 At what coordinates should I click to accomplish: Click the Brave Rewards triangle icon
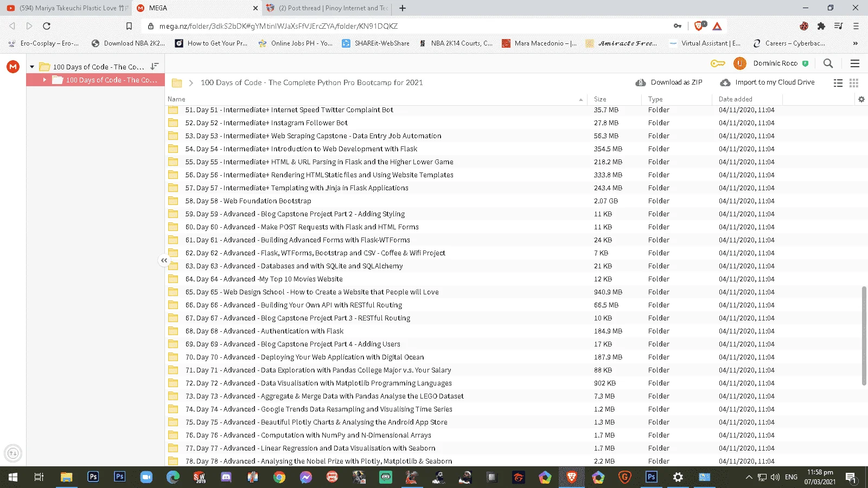point(717,26)
